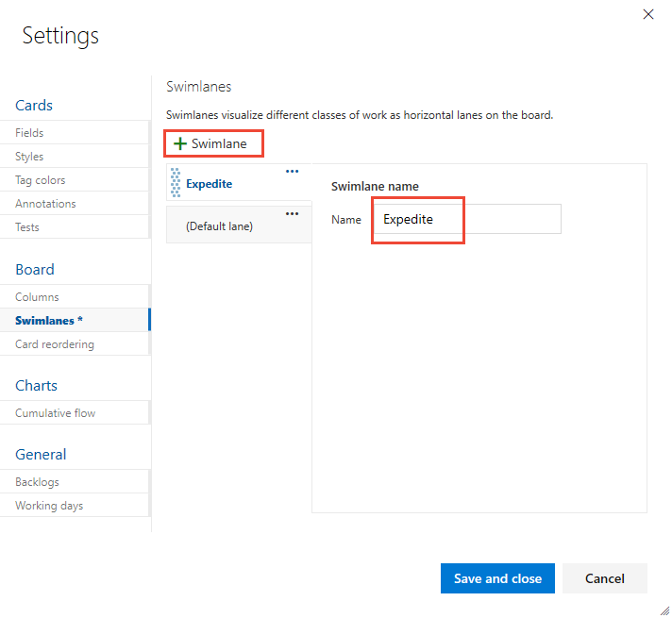Open the Working days settings tab
This screenshot has width=672, height=618.
(x=75, y=506)
